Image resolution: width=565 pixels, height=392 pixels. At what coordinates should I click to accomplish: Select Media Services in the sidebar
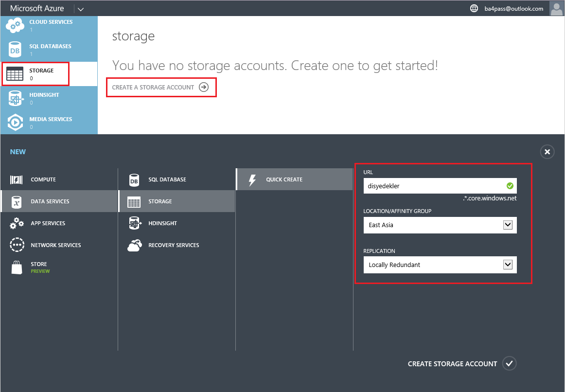(x=49, y=123)
